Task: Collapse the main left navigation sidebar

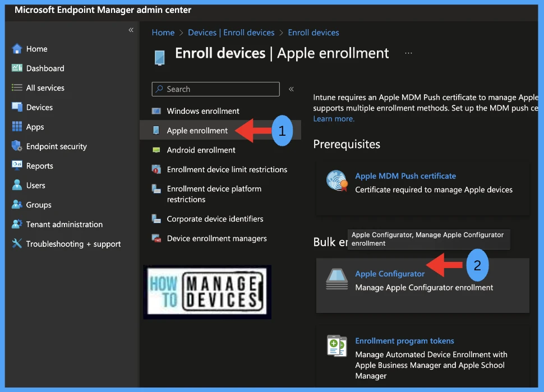Action: click(131, 30)
